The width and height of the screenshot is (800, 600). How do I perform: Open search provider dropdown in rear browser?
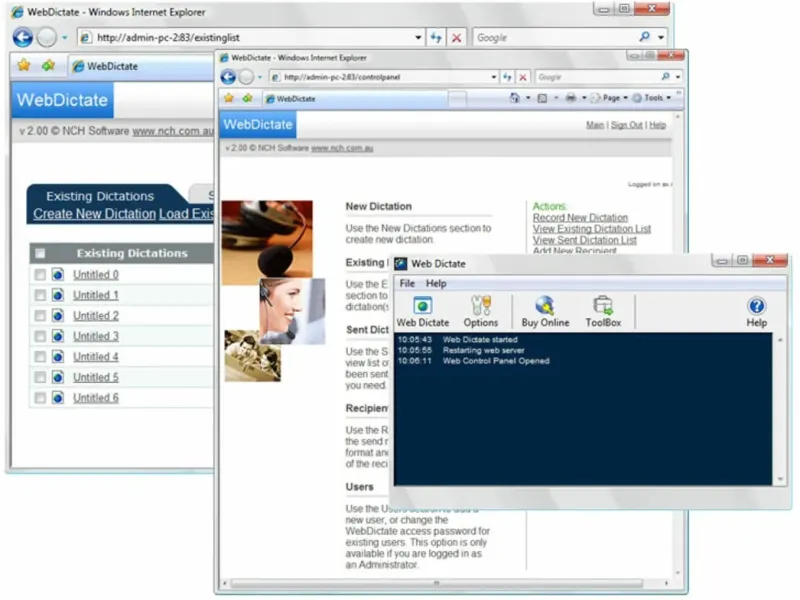tap(661, 37)
